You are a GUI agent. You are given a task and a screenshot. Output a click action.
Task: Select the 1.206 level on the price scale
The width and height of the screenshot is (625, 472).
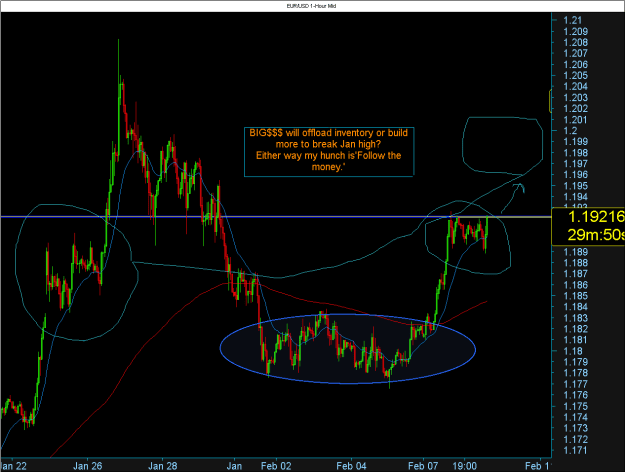(575, 65)
